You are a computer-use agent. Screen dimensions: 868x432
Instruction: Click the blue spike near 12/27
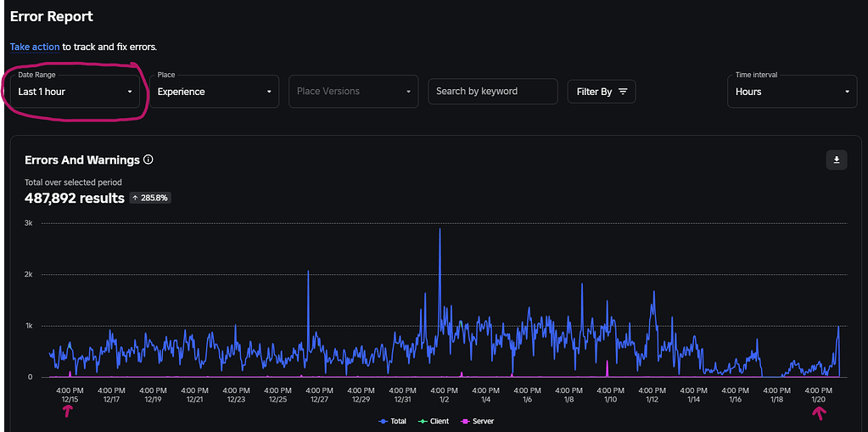(x=308, y=272)
